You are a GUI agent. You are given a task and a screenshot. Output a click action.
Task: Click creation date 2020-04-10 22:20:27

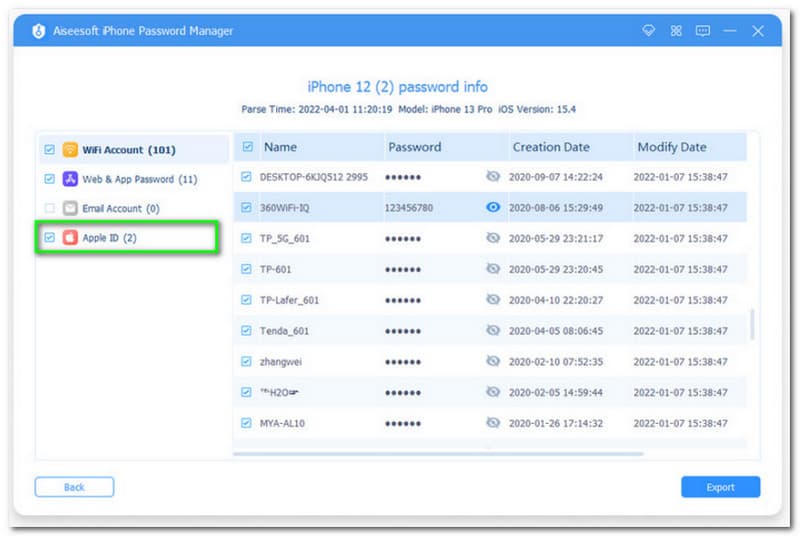[x=556, y=300]
